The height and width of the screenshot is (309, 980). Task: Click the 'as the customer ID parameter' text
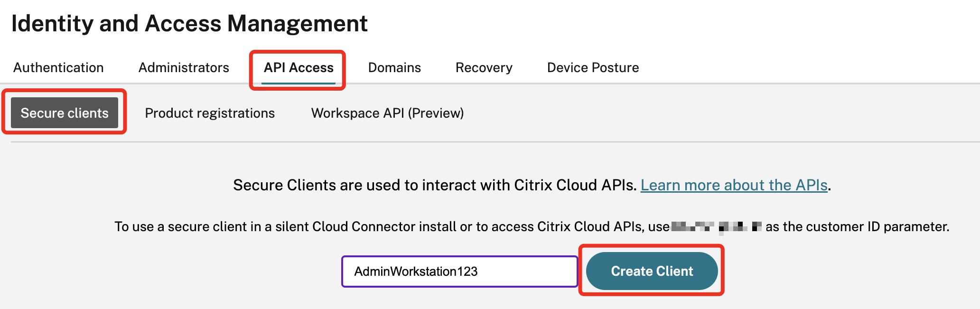857,226
